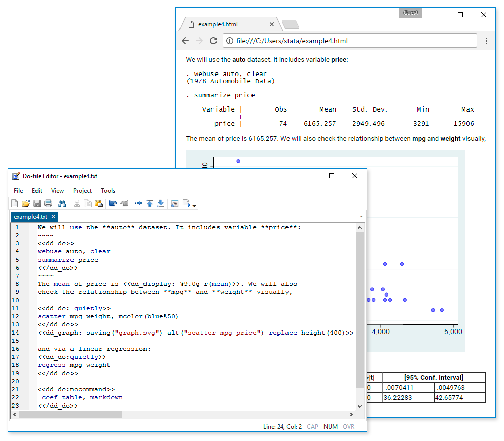Open the Tools menu
This screenshot has height=441, width=504.
[108, 191]
